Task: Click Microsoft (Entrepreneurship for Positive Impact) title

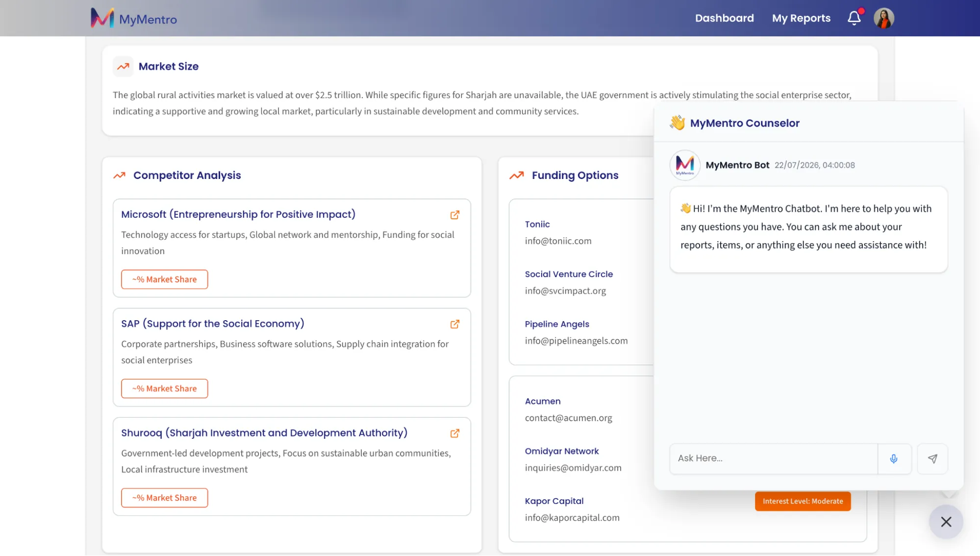Action: (238, 214)
